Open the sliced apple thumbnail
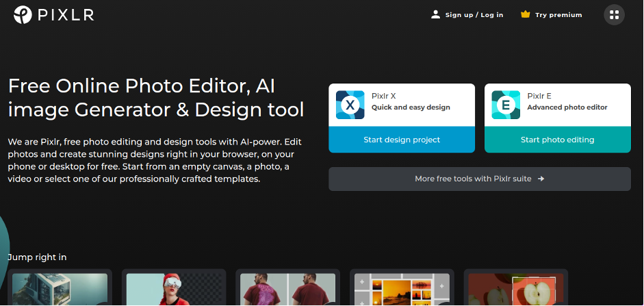The width and height of the screenshot is (644, 306). 515,289
